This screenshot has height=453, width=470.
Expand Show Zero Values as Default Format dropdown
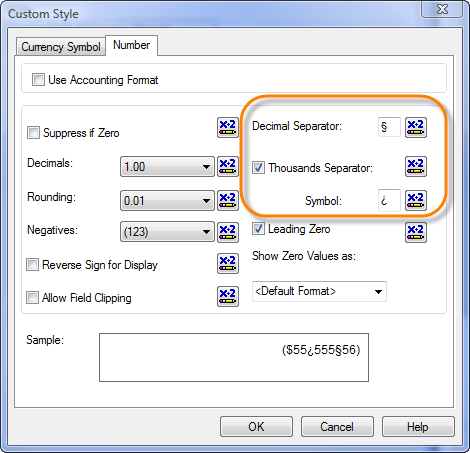(x=319, y=291)
